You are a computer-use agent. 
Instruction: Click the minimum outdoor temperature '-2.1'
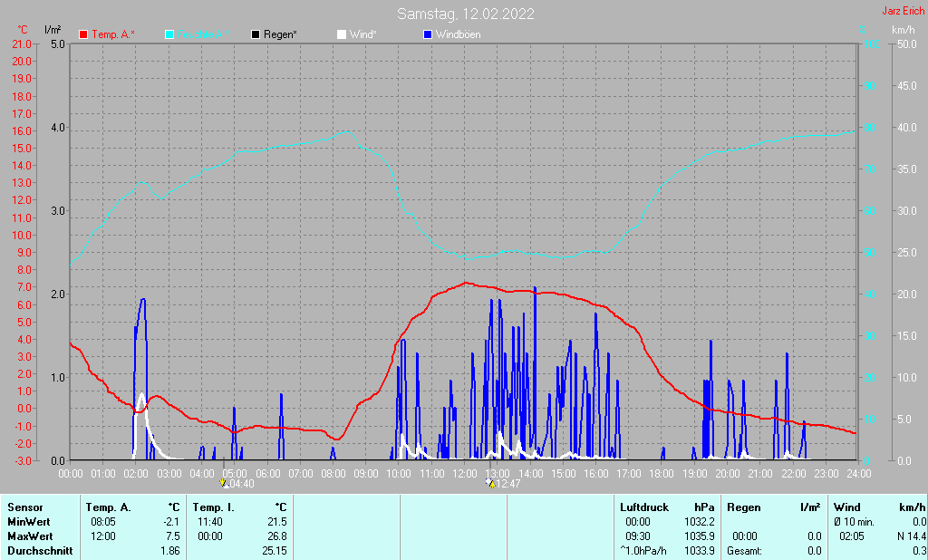pyautogui.click(x=171, y=522)
